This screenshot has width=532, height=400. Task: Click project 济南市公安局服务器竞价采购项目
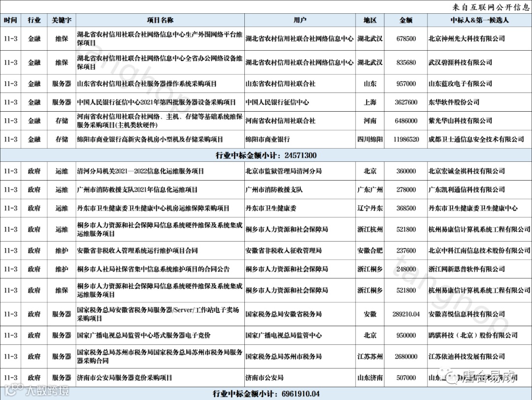tap(124, 378)
